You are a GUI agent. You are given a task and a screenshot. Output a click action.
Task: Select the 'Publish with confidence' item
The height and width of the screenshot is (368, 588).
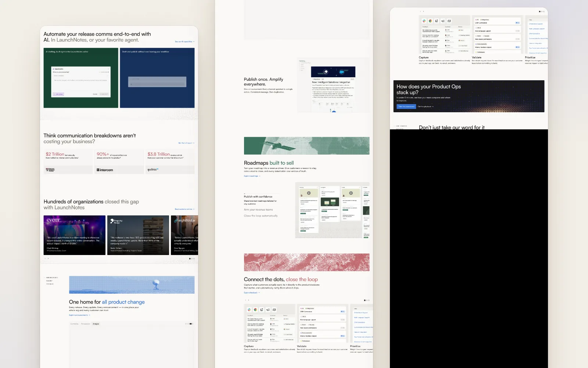[258, 197]
